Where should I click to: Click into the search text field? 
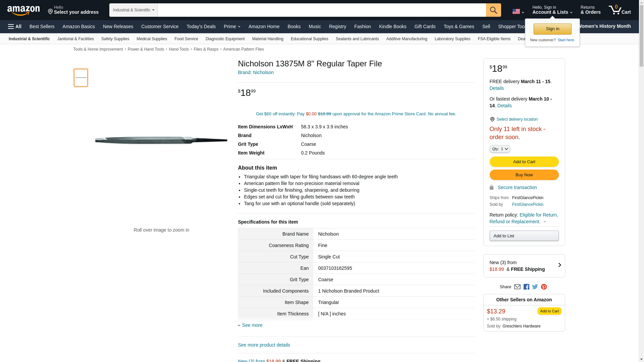pos(321,10)
